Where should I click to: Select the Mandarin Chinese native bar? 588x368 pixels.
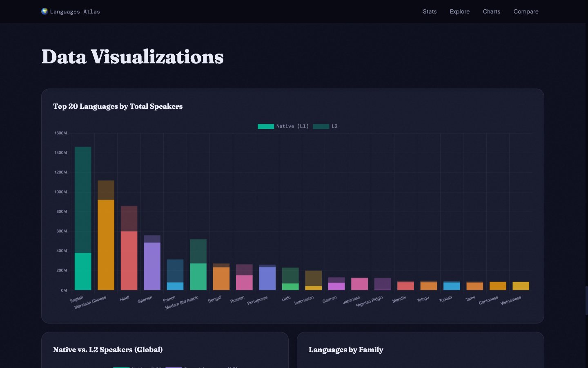106,245
